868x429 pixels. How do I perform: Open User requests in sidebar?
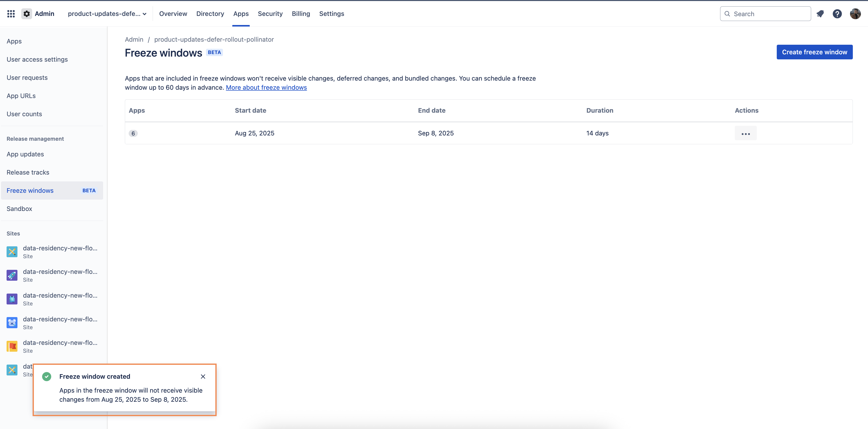(52, 78)
